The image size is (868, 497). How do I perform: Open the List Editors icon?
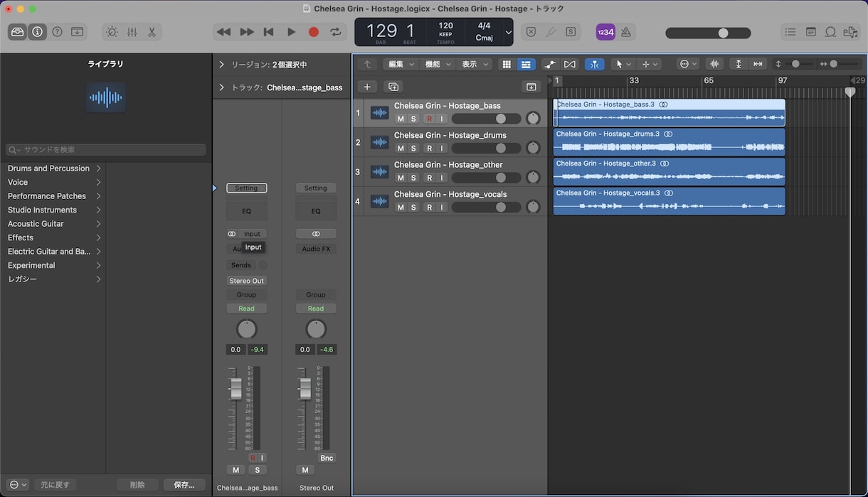tap(790, 32)
